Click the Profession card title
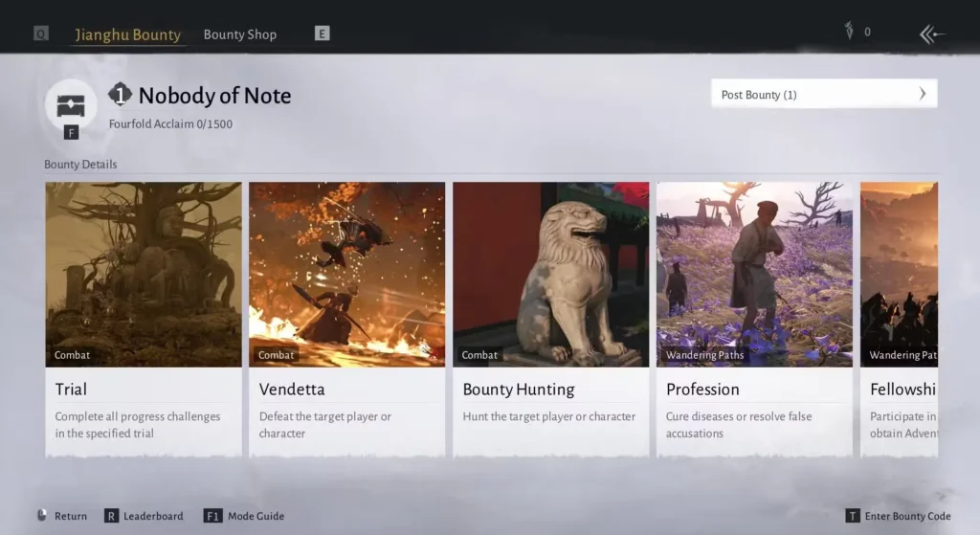 [x=702, y=390]
